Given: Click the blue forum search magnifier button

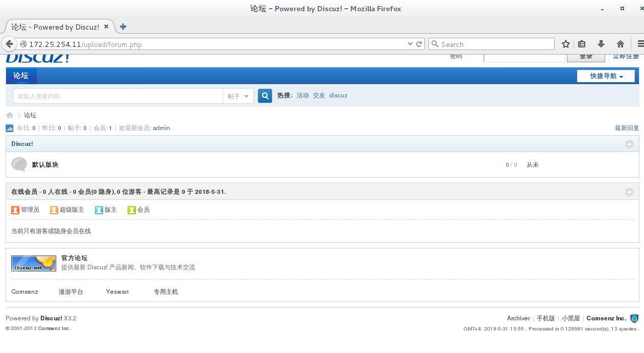Looking at the screenshot, I should point(265,96).
